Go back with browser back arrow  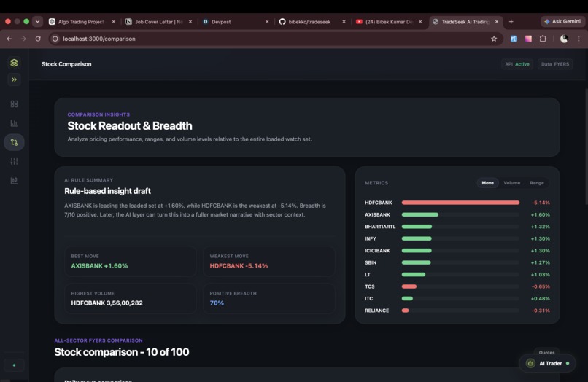9,39
